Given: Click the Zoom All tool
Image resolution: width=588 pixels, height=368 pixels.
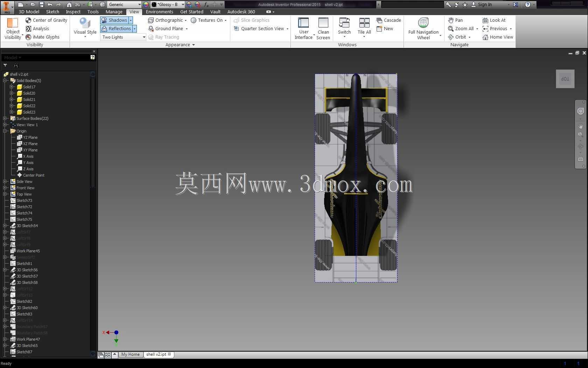Looking at the screenshot, I should point(461,29).
